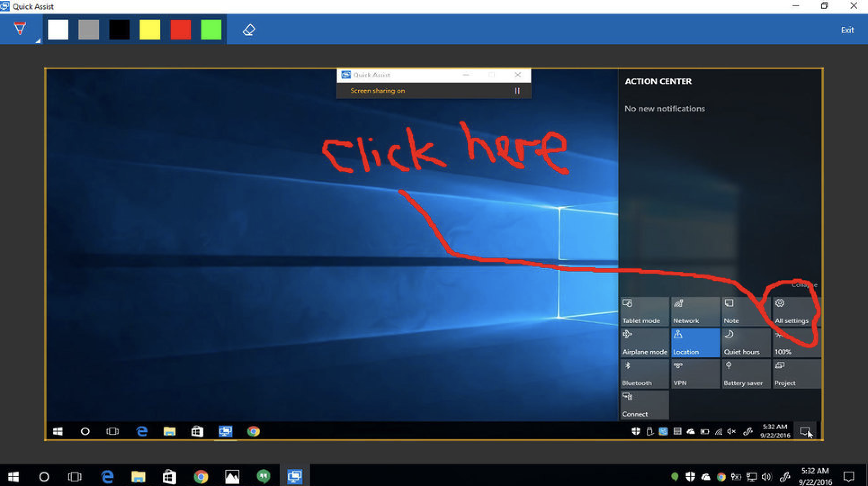868x486 pixels.
Task: Open the pen tool options dropdown arrow
Action: pyautogui.click(x=38, y=40)
